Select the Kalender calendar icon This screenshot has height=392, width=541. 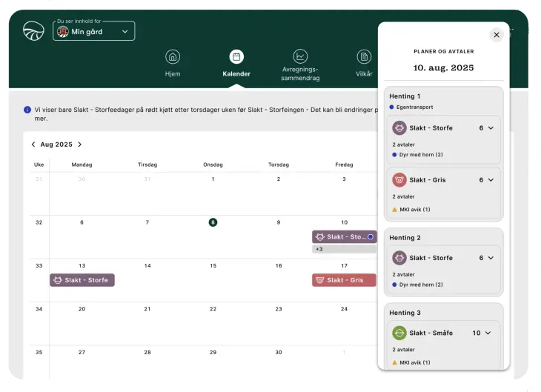[236, 57]
